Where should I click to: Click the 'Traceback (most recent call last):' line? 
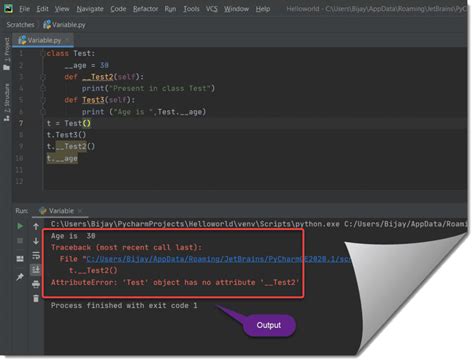coord(126,247)
